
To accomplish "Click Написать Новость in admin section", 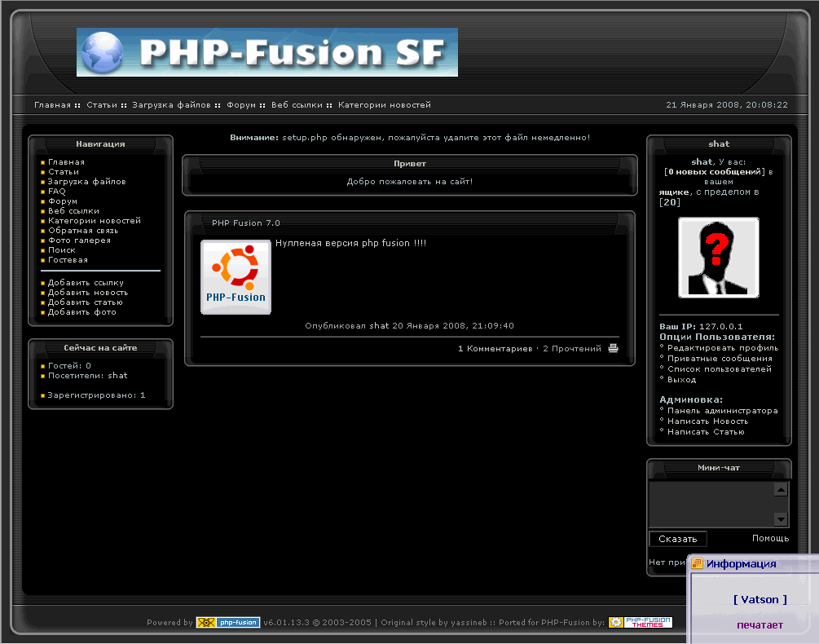I will pos(707,421).
